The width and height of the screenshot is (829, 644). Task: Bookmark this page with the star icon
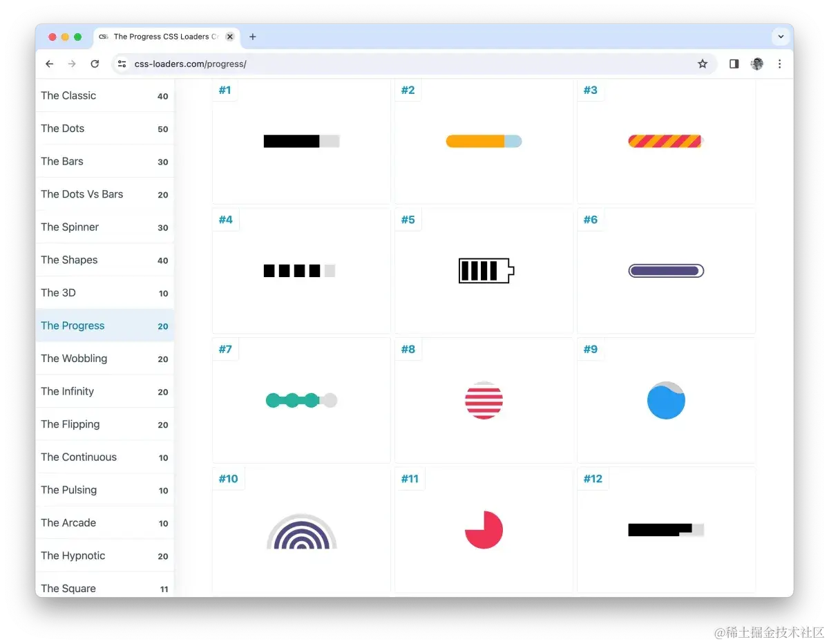coord(703,64)
